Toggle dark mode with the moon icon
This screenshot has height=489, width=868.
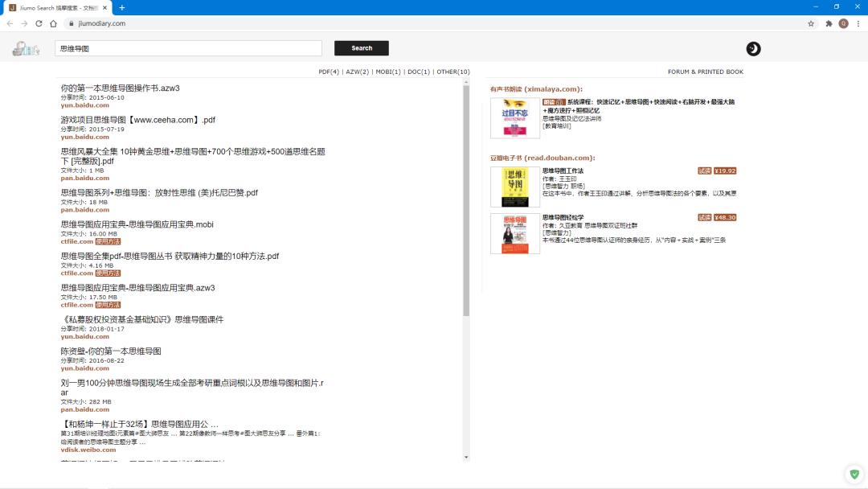click(753, 48)
